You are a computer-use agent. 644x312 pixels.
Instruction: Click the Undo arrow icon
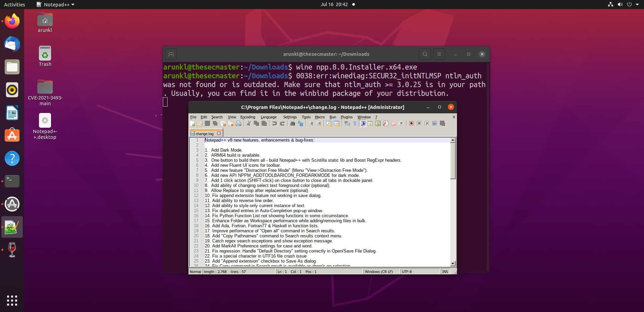(274, 124)
